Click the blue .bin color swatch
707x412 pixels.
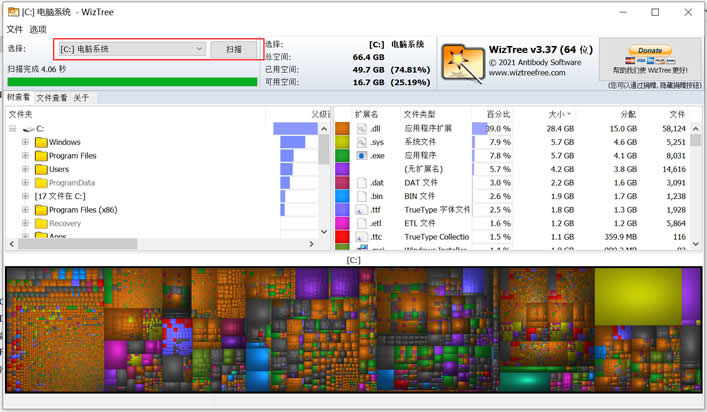pos(342,197)
